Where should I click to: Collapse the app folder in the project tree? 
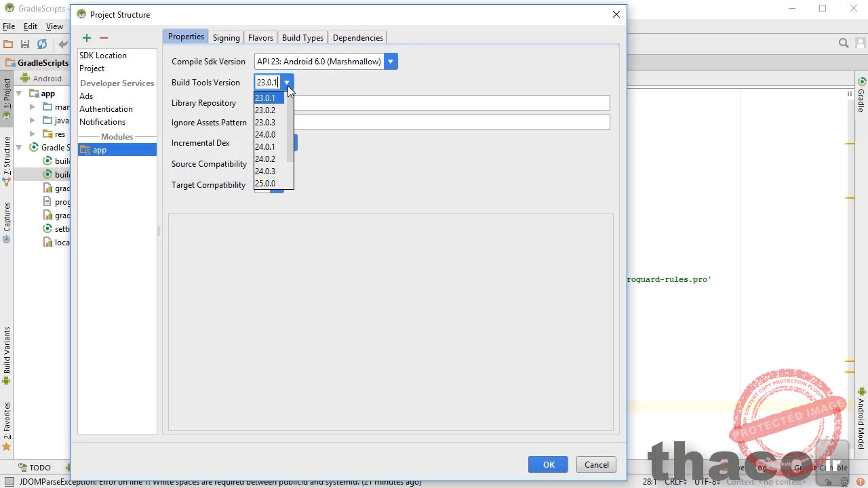point(18,94)
